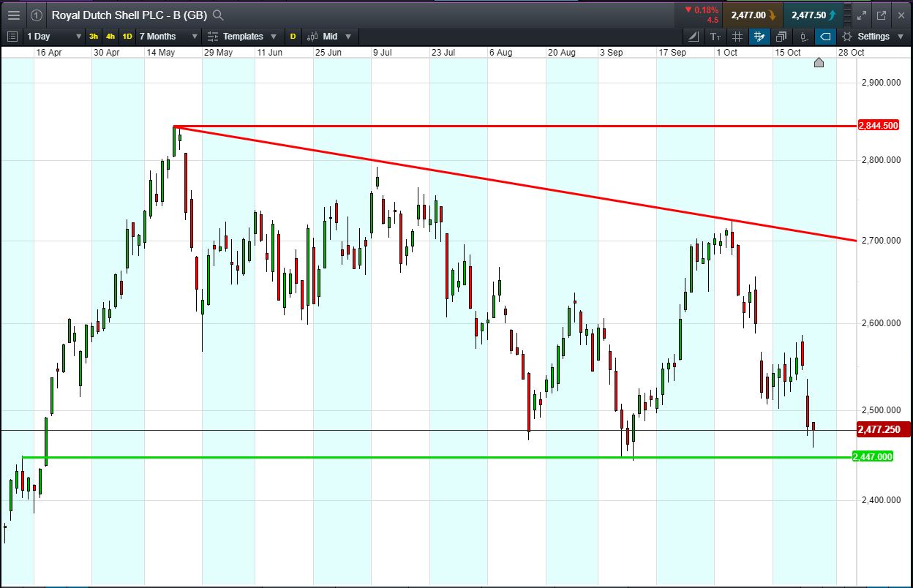Open the chart layers overlay tool

781,36
